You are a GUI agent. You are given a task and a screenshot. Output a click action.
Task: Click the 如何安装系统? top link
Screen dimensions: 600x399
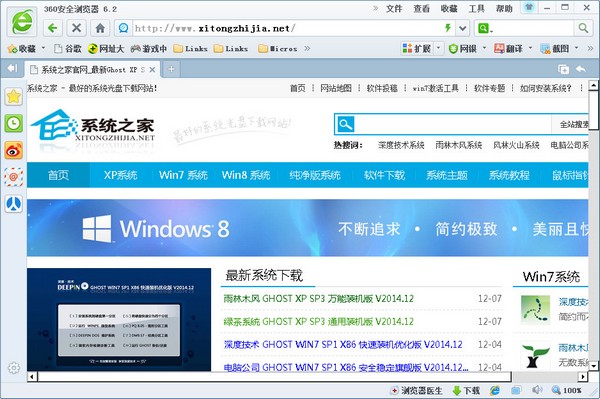545,88
